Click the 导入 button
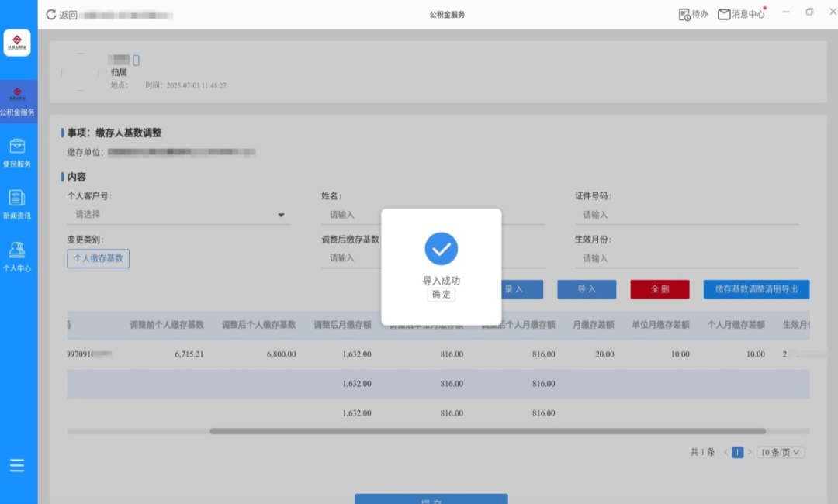Viewport: 838px width, 504px height. [x=587, y=289]
